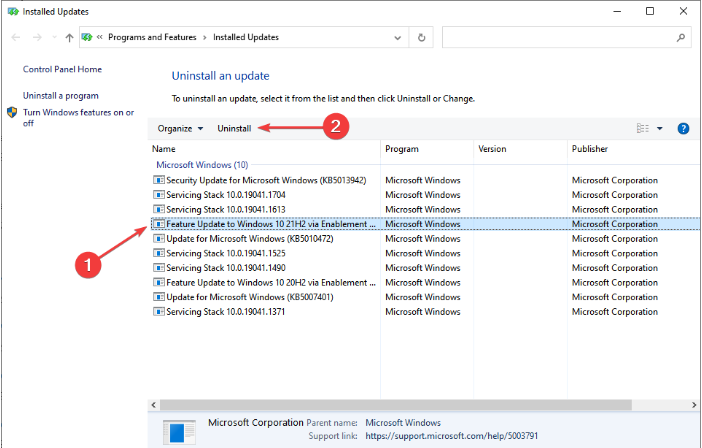Screen dimensions: 702x448
Task: Click the change view icon
Action: pos(642,128)
